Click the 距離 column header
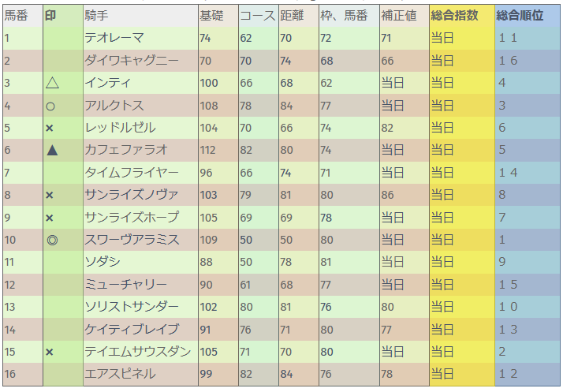Screen dimensions: 563x392 point(292,16)
